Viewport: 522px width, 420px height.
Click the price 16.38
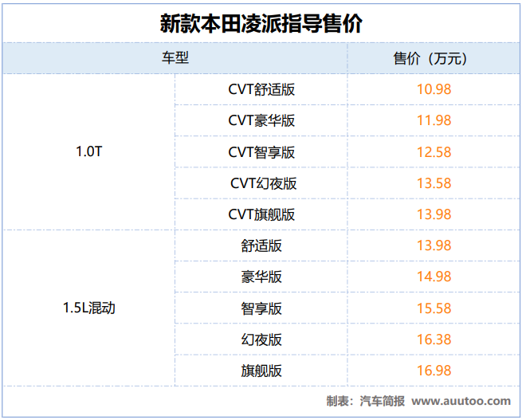[x=434, y=340]
